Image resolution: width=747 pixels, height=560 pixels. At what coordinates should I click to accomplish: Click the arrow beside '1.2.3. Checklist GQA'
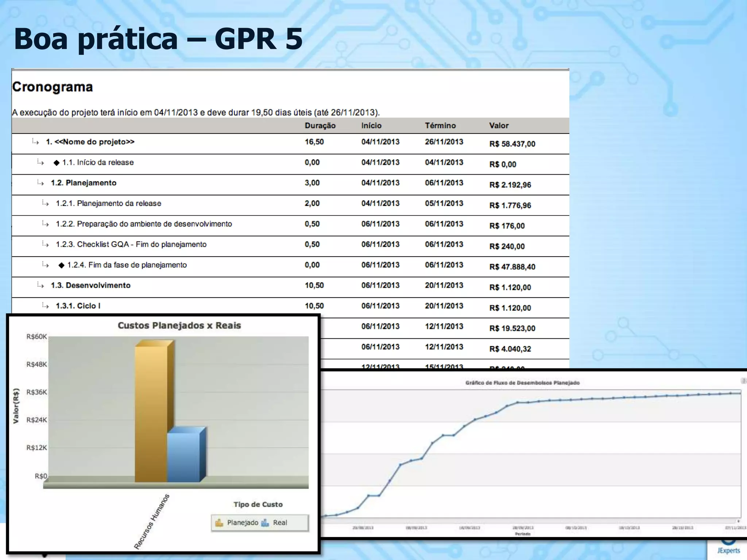pos(45,244)
